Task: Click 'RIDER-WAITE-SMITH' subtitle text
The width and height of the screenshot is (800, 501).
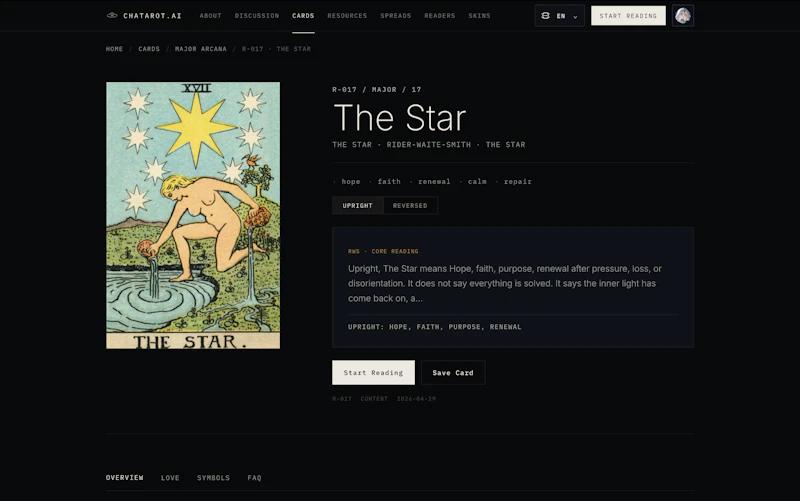Action: point(429,145)
